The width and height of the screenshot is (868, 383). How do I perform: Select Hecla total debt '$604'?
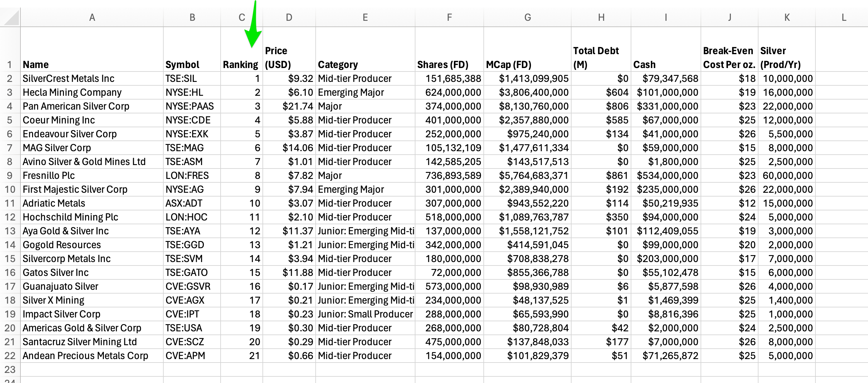pos(601,92)
